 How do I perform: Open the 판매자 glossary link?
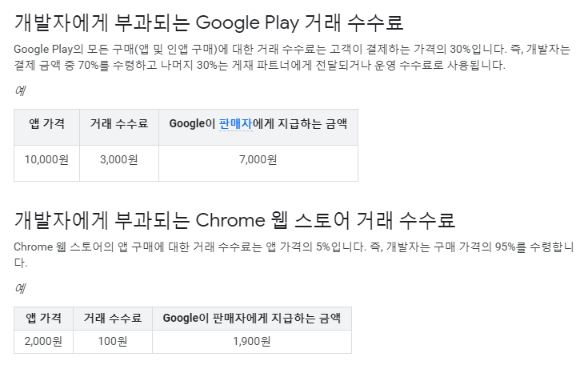(235, 124)
